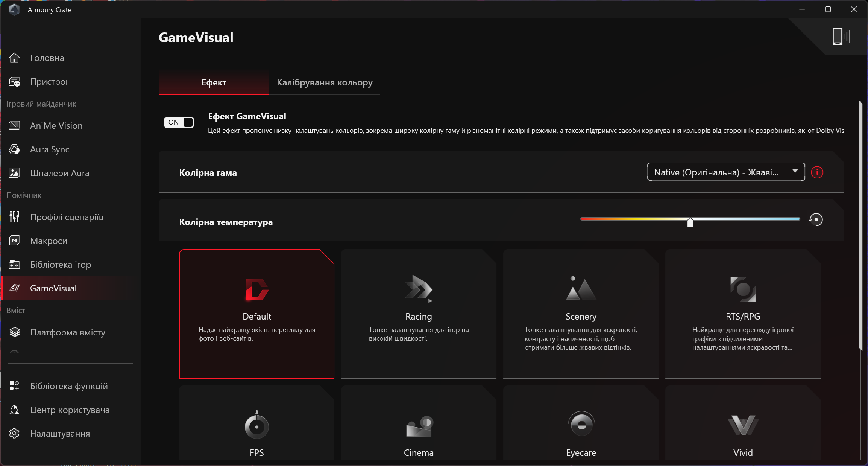This screenshot has width=868, height=466.
Task: Toggle the GameVisual effect ON switch
Action: click(179, 122)
